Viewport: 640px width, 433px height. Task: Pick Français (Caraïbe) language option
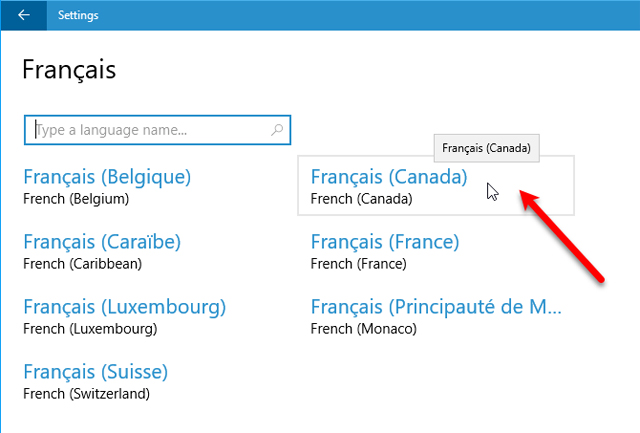pyautogui.click(x=102, y=242)
